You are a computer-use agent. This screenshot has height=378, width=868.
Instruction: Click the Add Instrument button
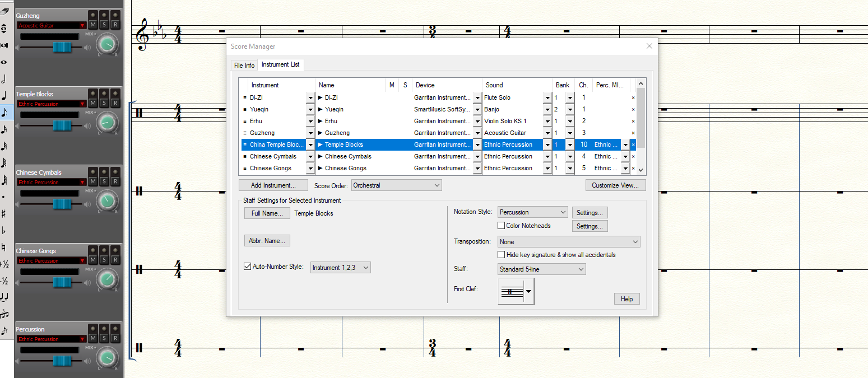pyautogui.click(x=273, y=185)
